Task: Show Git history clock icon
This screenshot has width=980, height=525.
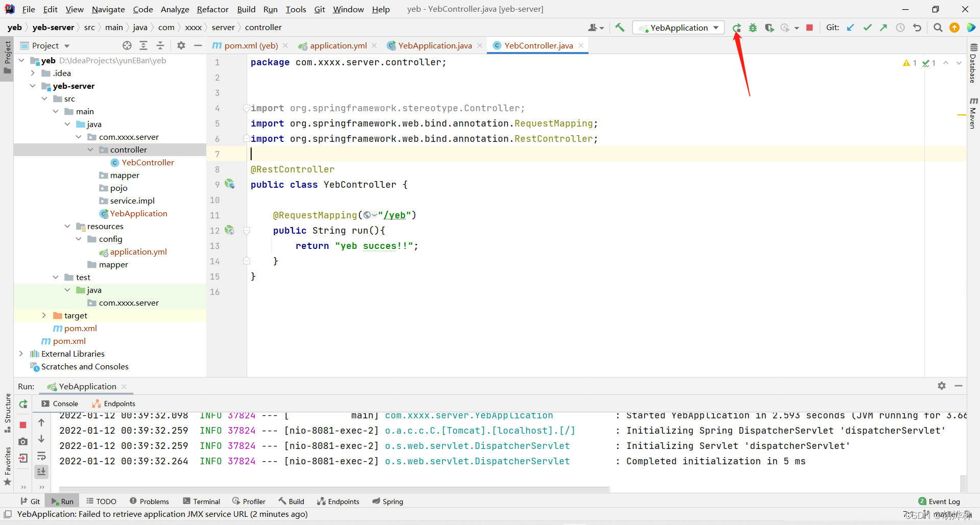Action: (x=900, y=28)
